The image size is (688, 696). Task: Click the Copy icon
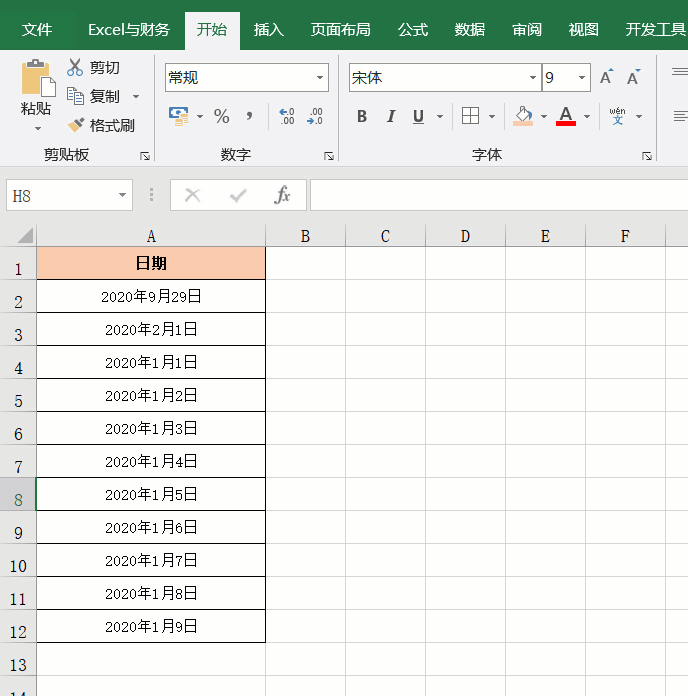click(75, 96)
